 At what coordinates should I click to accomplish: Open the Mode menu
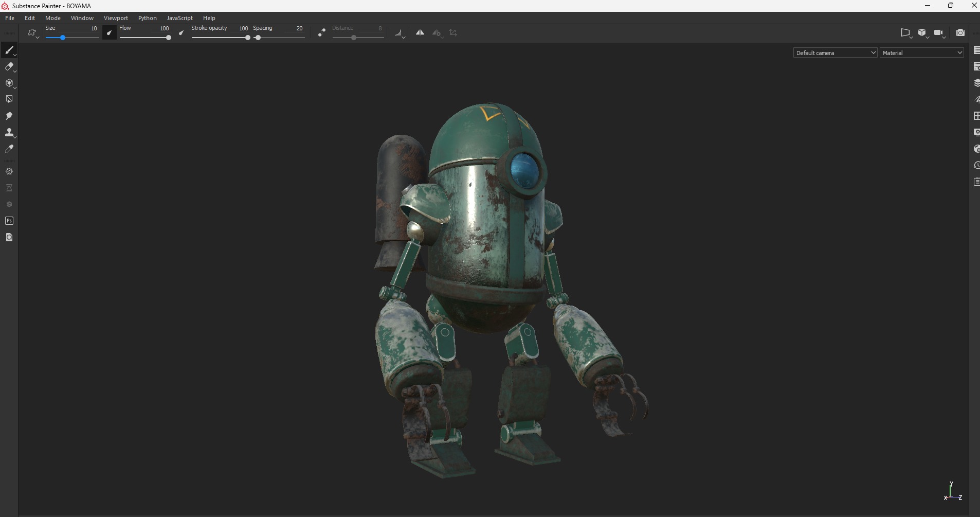pos(53,18)
